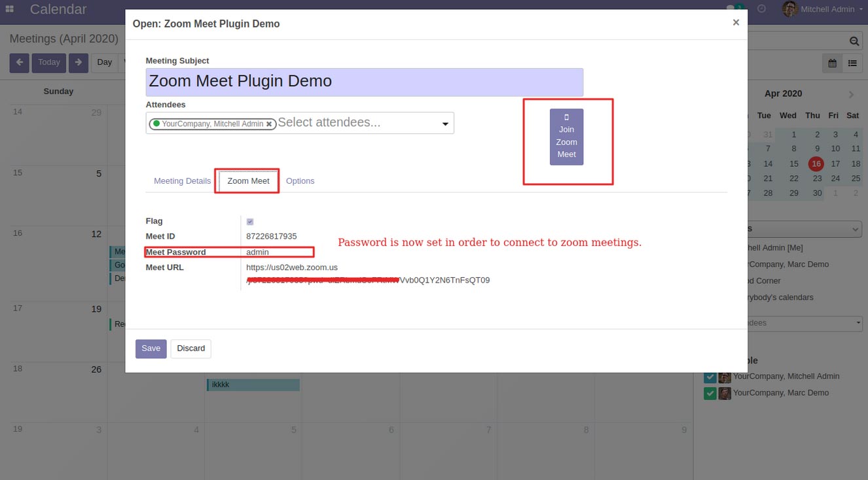Toggle the Flag checkbox
This screenshot has width=868, height=480.
coord(250,222)
